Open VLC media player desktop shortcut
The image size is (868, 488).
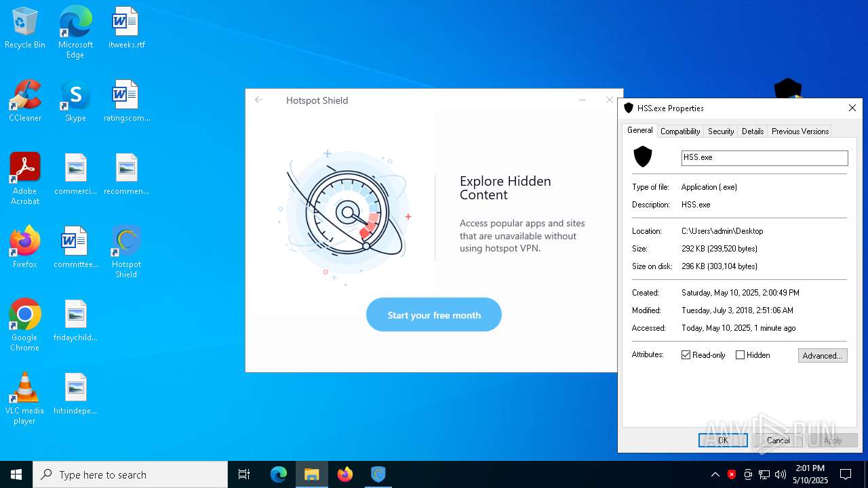click(25, 399)
